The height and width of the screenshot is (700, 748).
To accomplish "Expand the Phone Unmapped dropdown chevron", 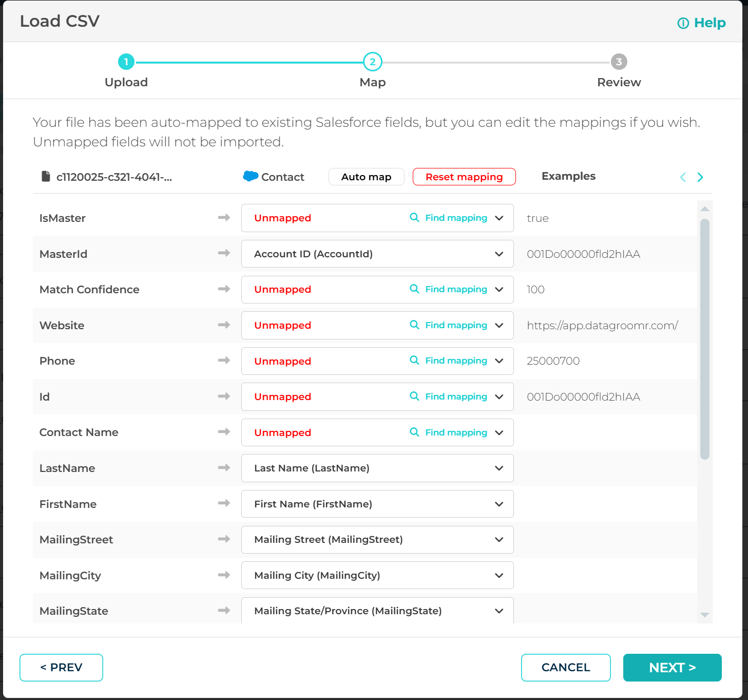I will (499, 361).
